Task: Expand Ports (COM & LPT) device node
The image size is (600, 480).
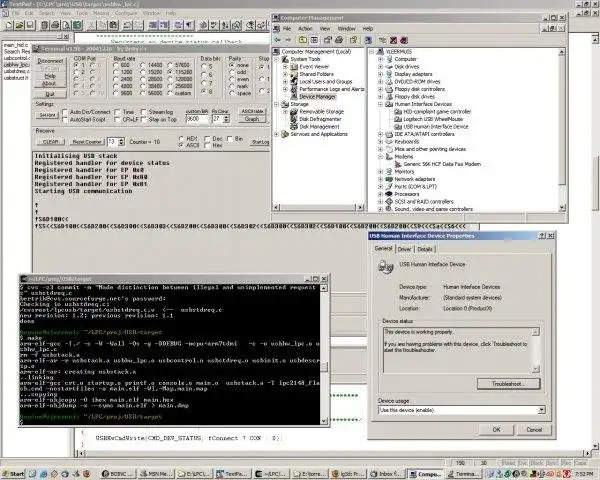Action: pos(380,186)
